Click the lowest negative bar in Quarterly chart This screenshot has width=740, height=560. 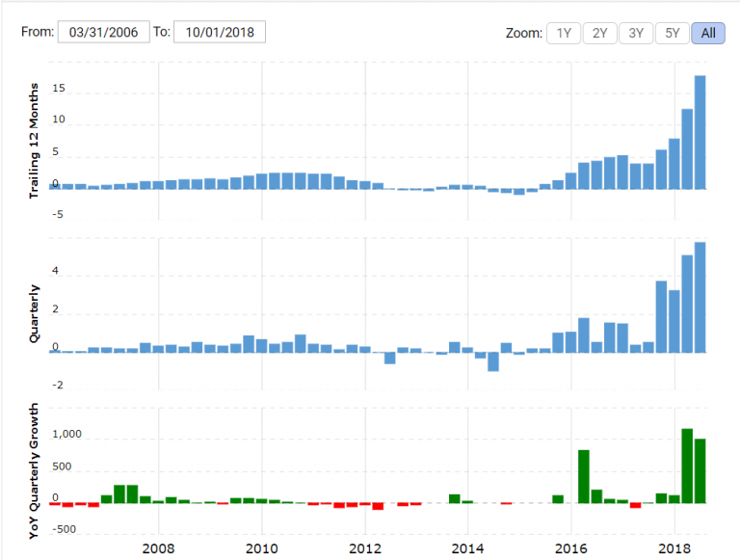493,361
